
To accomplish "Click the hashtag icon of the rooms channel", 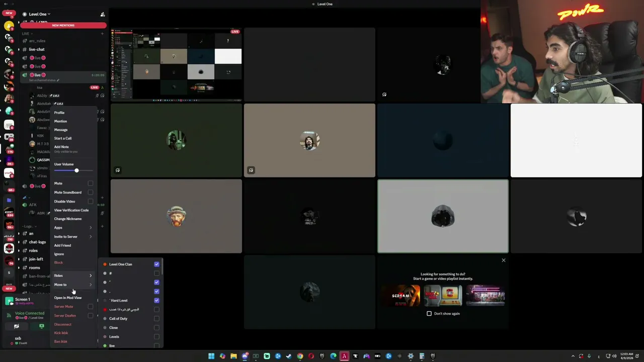I will point(25,267).
